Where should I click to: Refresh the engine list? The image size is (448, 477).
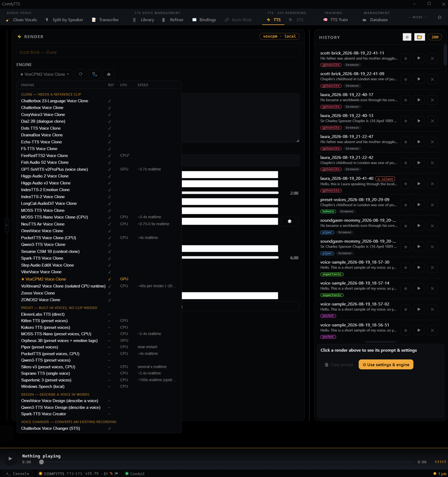[81, 74]
